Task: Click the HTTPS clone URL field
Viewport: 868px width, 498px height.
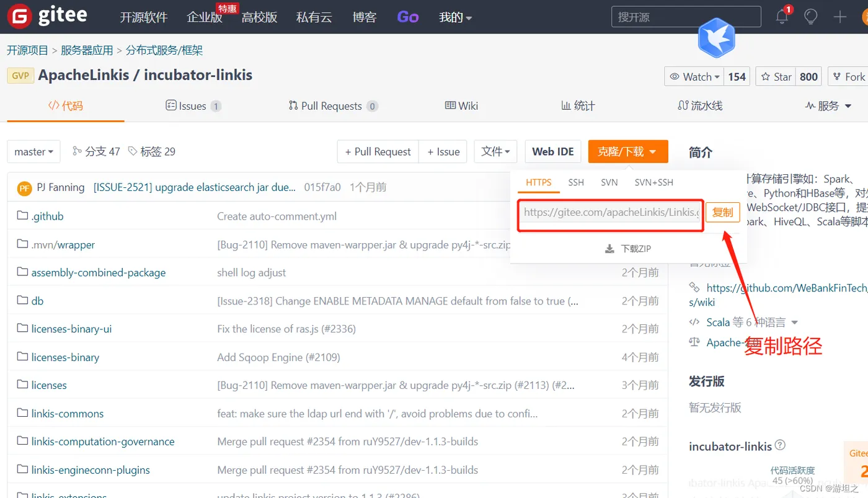Action: point(611,212)
